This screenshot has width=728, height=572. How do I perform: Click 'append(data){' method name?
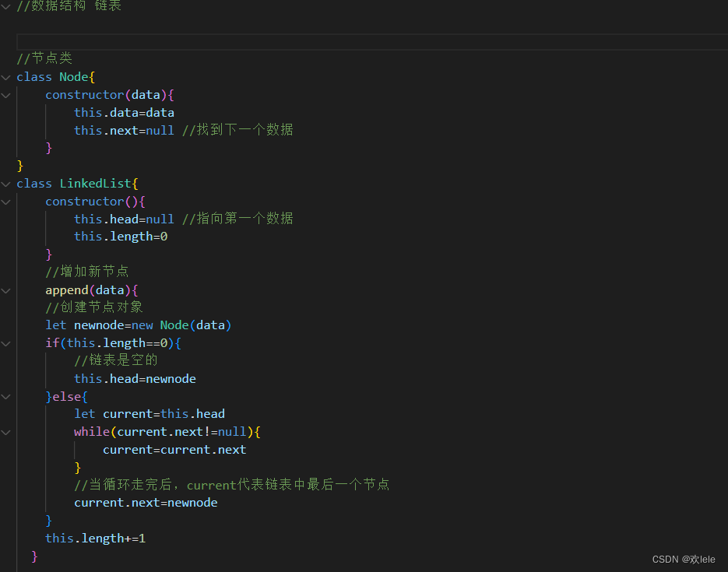coord(92,290)
